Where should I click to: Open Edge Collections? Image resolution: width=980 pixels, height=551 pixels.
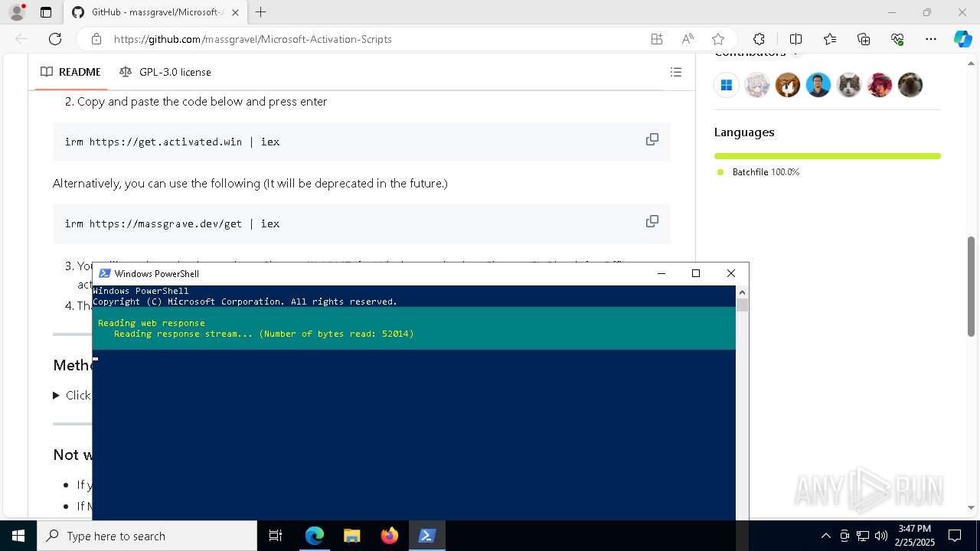(x=864, y=39)
